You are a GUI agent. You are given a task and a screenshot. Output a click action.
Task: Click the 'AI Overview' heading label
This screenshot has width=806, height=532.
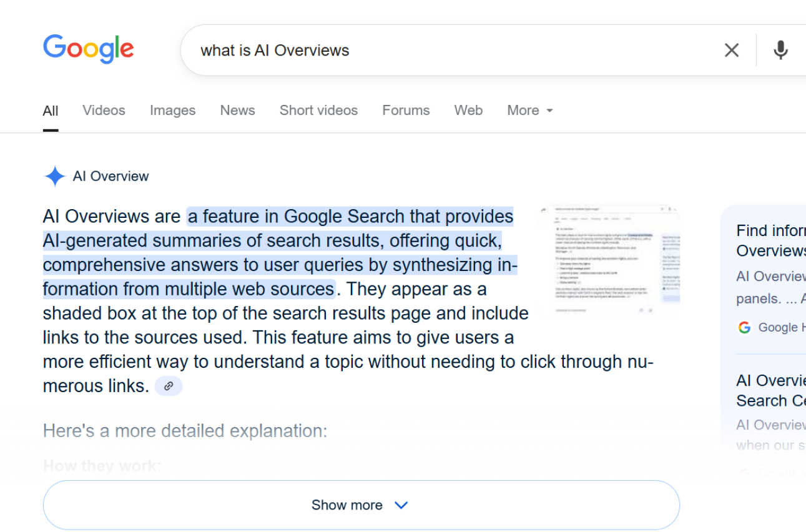tap(111, 176)
